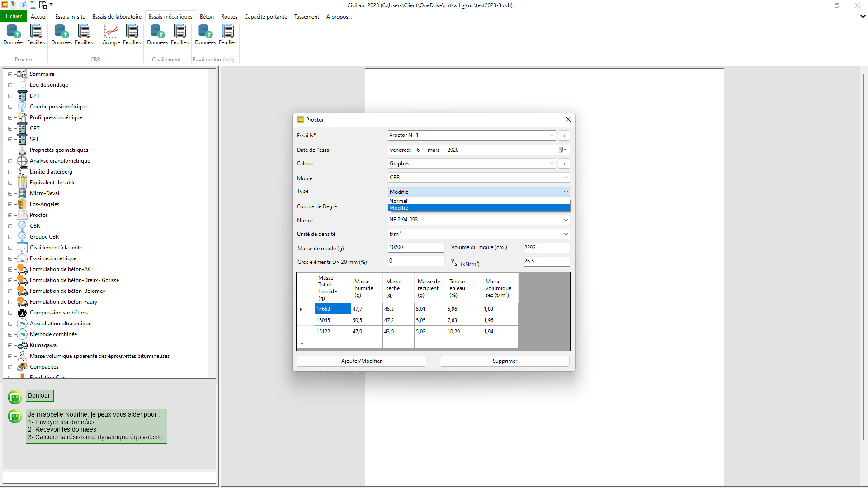Click the Micro-Deval tree icon
The image size is (868, 488).
[x=22, y=193]
